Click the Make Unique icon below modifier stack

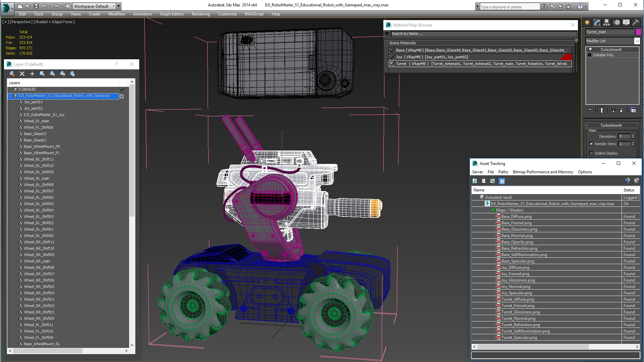613,110
